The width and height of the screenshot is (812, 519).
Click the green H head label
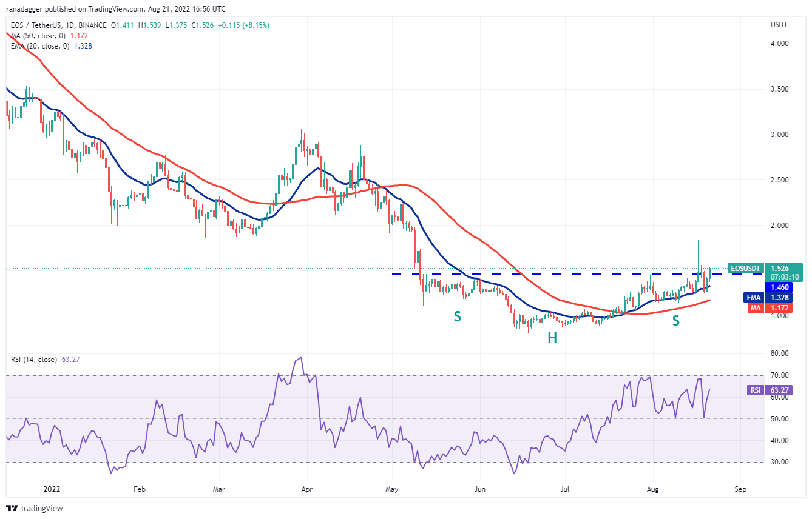click(x=552, y=338)
